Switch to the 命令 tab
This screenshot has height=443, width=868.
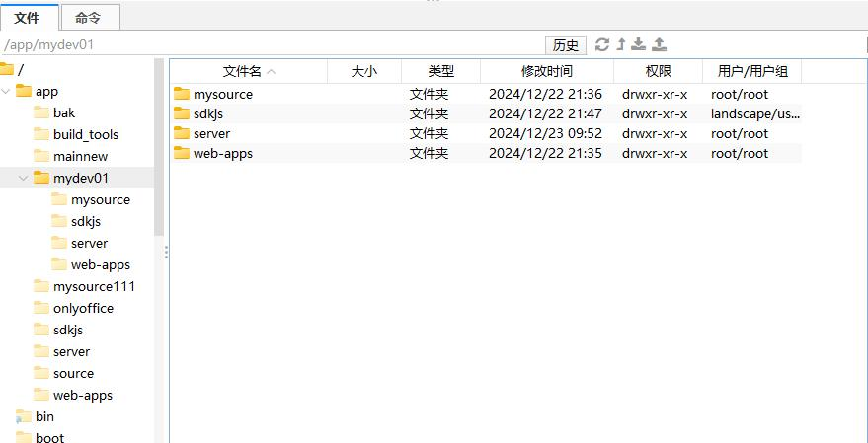pos(89,17)
